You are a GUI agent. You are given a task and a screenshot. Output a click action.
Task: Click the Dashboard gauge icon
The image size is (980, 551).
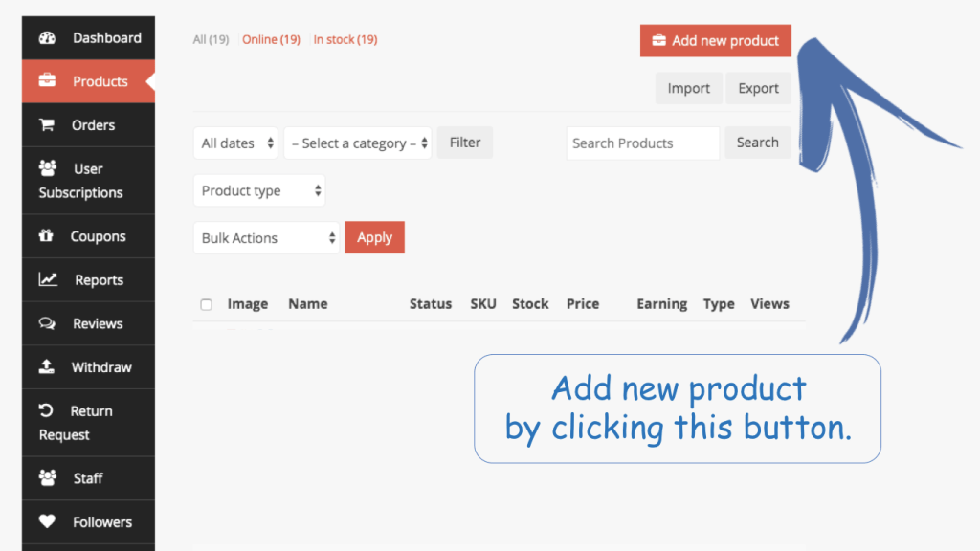tap(47, 38)
